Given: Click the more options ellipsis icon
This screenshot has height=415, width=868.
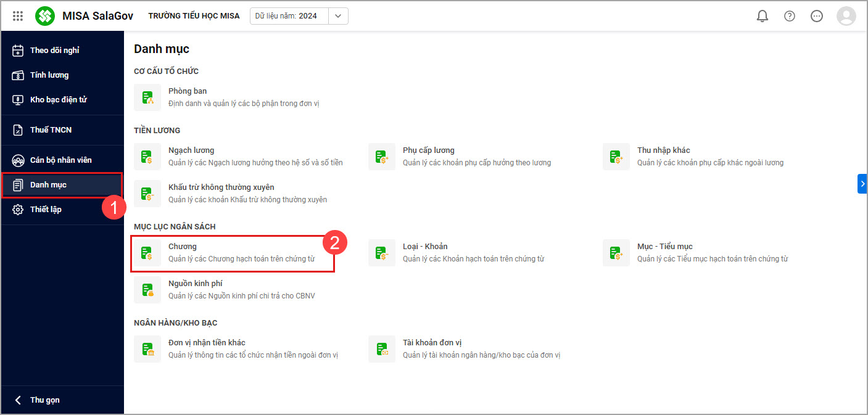Looking at the screenshot, I should pos(817,16).
